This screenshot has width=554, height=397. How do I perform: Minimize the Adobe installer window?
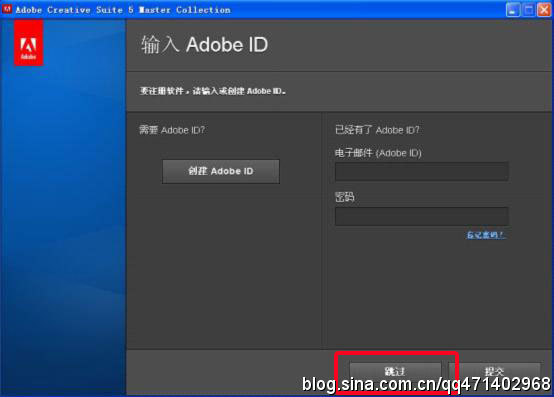513,10
